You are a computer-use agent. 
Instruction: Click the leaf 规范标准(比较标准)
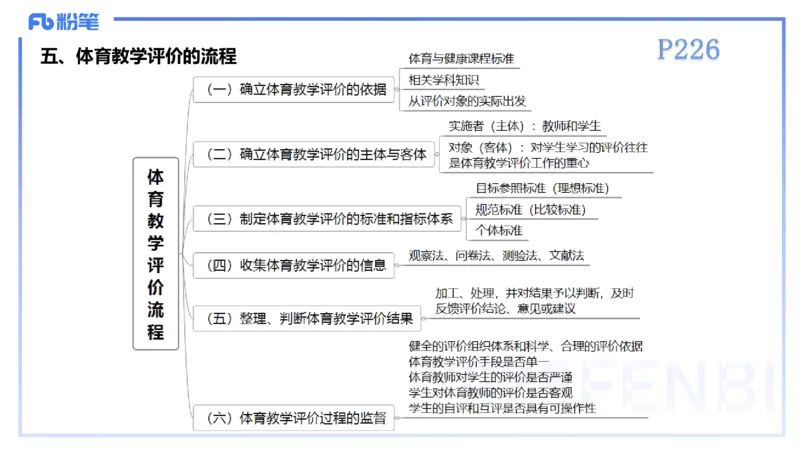(530, 210)
